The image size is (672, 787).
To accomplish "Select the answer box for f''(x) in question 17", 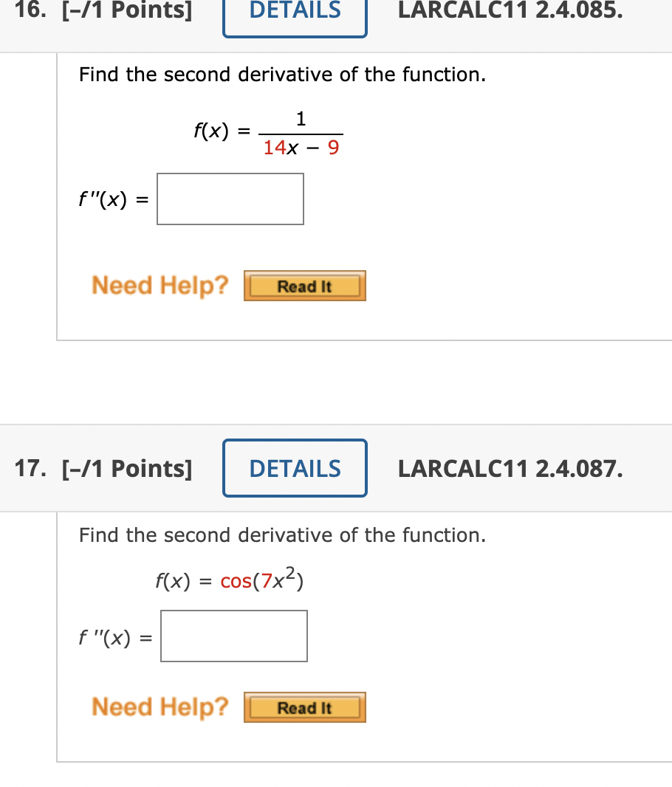I will pos(233,636).
